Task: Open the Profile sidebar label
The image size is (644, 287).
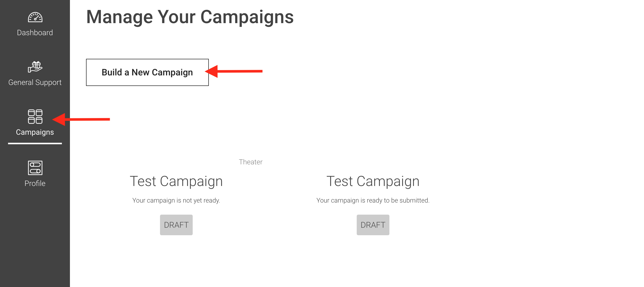Action: (35, 183)
